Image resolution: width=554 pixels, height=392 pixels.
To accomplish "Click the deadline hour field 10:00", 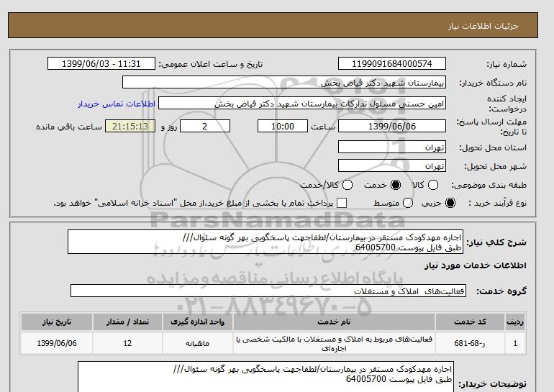I will point(283,126).
